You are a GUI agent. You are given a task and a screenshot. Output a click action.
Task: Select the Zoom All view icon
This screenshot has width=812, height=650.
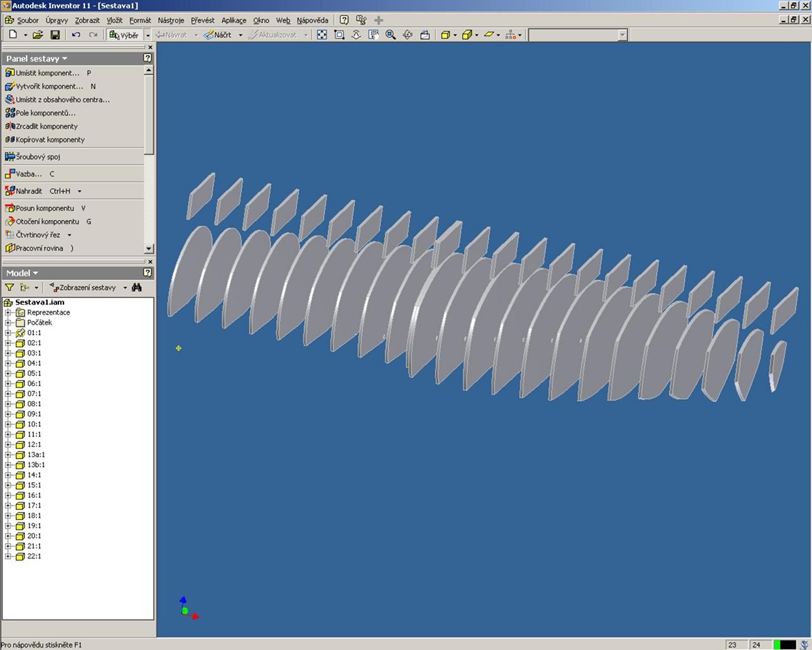[x=322, y=35]
